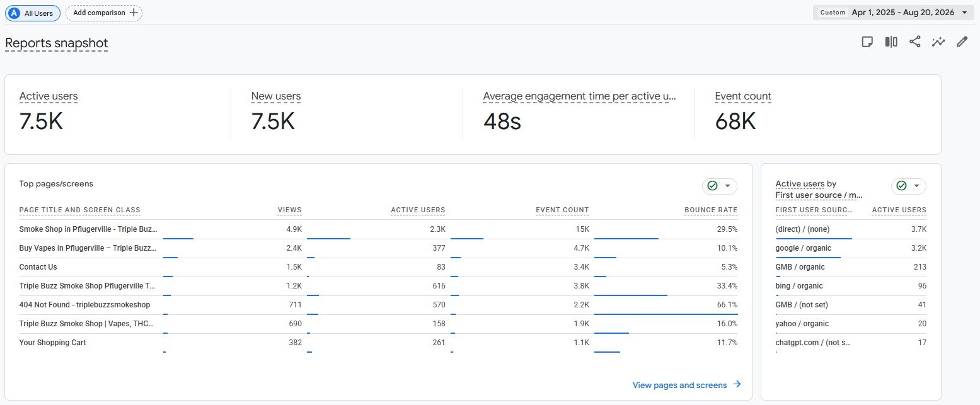Add a new comparison

click(104, 13)
